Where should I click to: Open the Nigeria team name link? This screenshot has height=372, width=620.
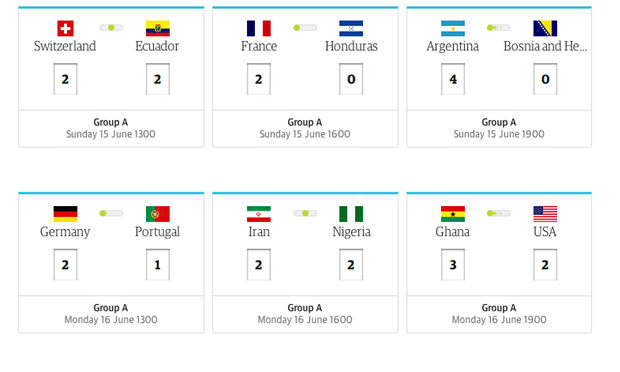[x=351, y=232]
